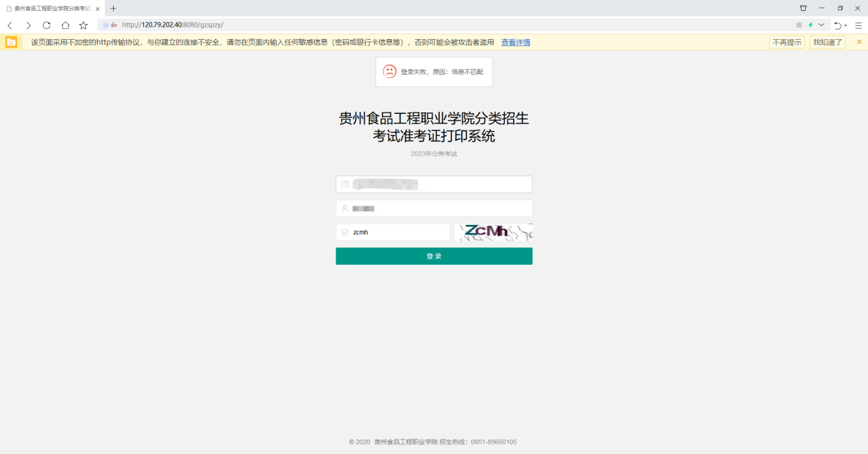Go back with the browser back arrow
This screenshot has height=454, width=868.
10,25
